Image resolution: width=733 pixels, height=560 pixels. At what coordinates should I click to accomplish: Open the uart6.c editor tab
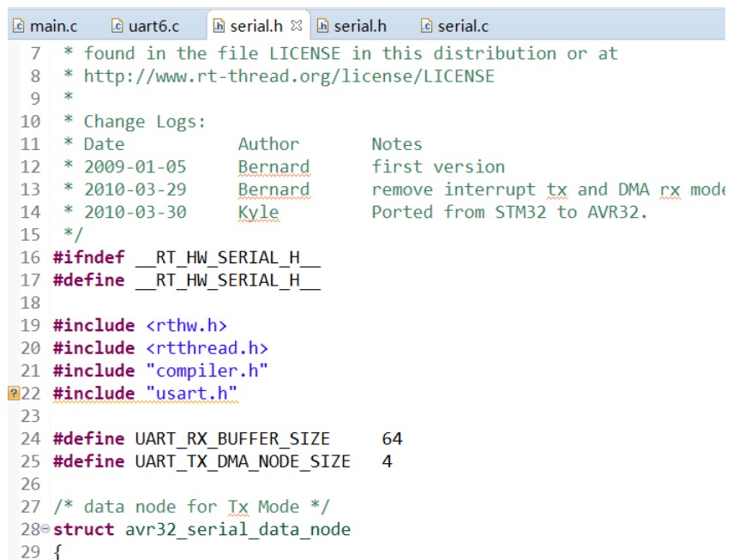tap(146, 27)
